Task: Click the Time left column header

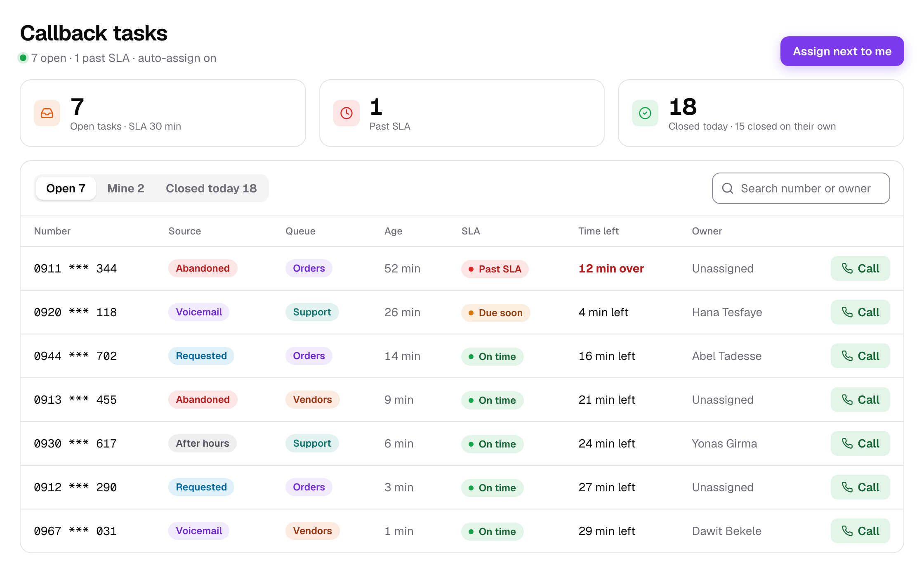Action: 599,231
